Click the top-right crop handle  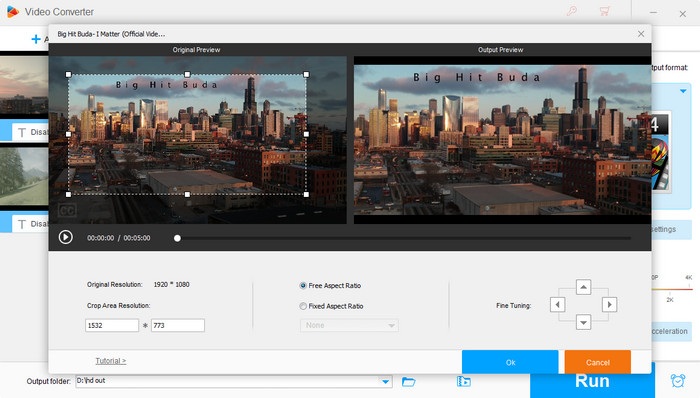(x=306, y=75)
